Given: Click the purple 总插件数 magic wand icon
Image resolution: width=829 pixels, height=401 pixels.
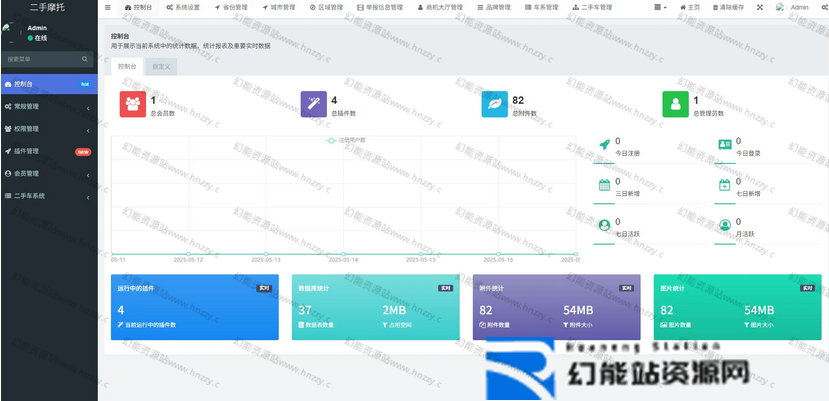Looking at the screenshot, I should (x=314, y=104).
